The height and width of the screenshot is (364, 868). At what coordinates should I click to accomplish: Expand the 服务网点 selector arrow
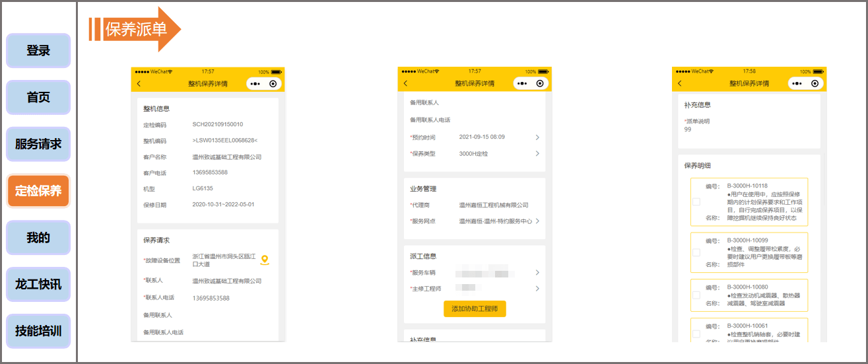tap(537, 221)
